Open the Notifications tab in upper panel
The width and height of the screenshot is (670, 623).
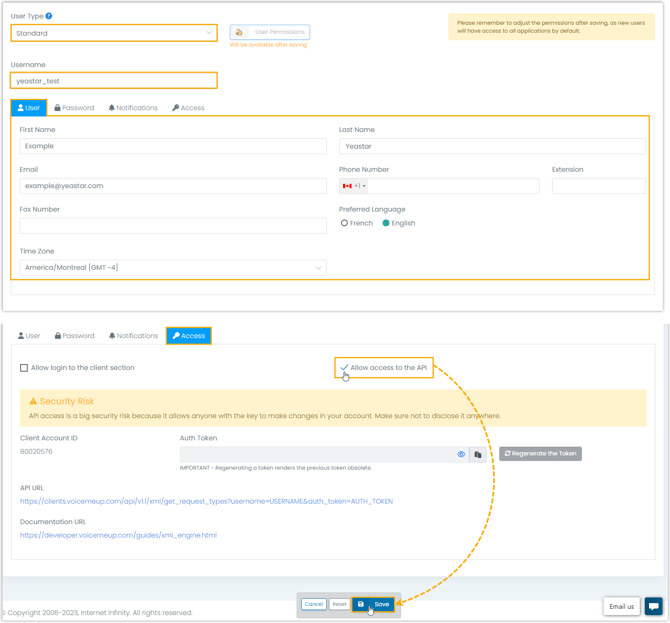click(x=133, y=108)
